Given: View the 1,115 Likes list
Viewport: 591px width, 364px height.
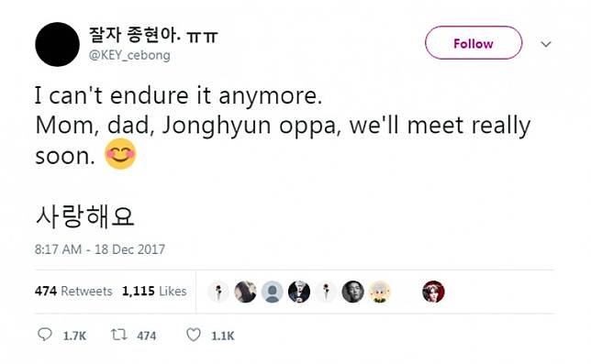Looking at the screenshot, I should 154,291.
